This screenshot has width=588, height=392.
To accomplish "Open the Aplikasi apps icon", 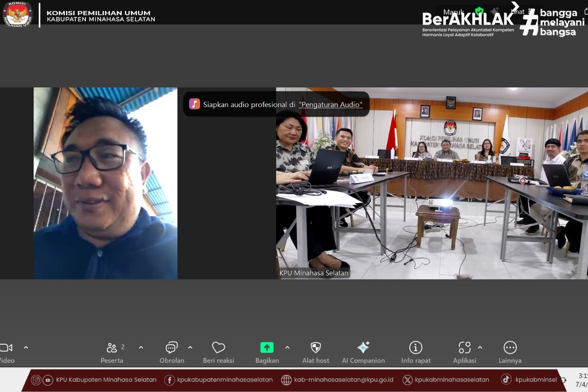I will (464, 348).
